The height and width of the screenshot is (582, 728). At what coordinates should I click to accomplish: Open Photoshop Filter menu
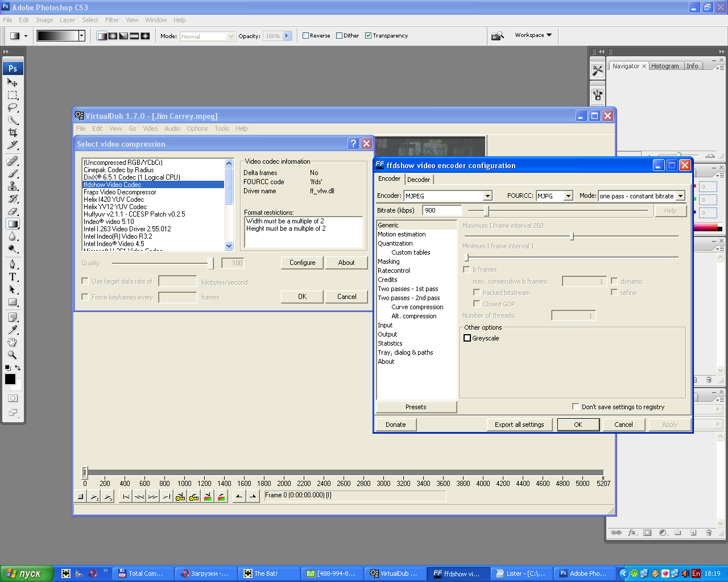click(112, 20)
